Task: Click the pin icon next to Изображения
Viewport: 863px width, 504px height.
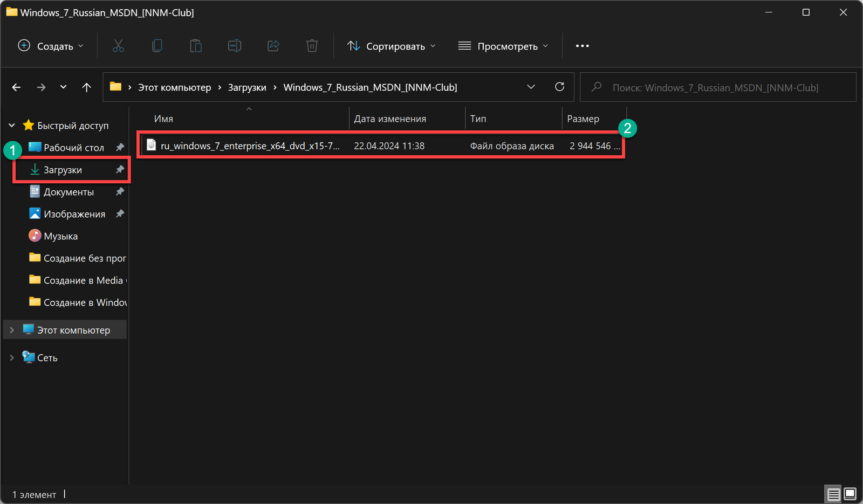Action: [x=120, y=213]
